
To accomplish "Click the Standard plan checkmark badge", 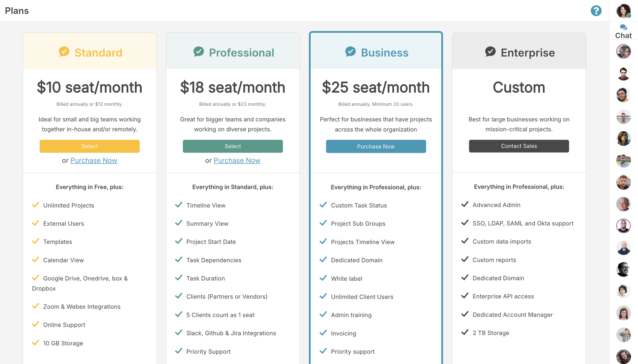I will [64, 52].
